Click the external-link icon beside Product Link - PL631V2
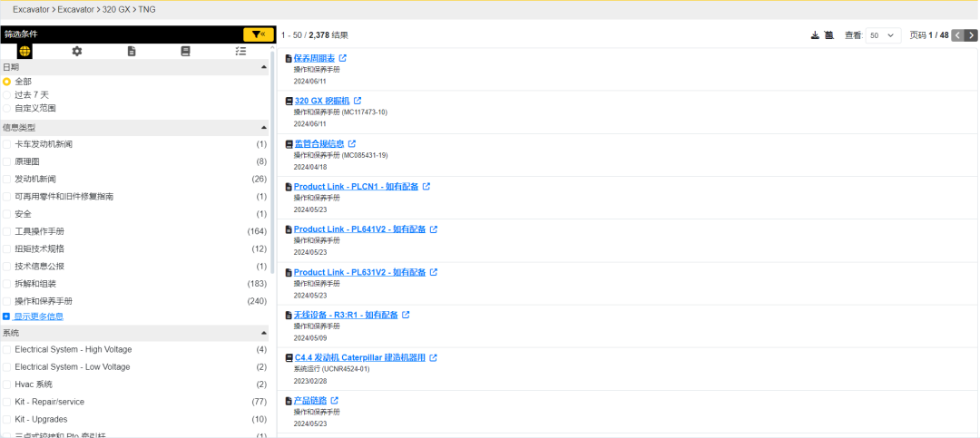The image size is (980, 438). click(434, 272)
